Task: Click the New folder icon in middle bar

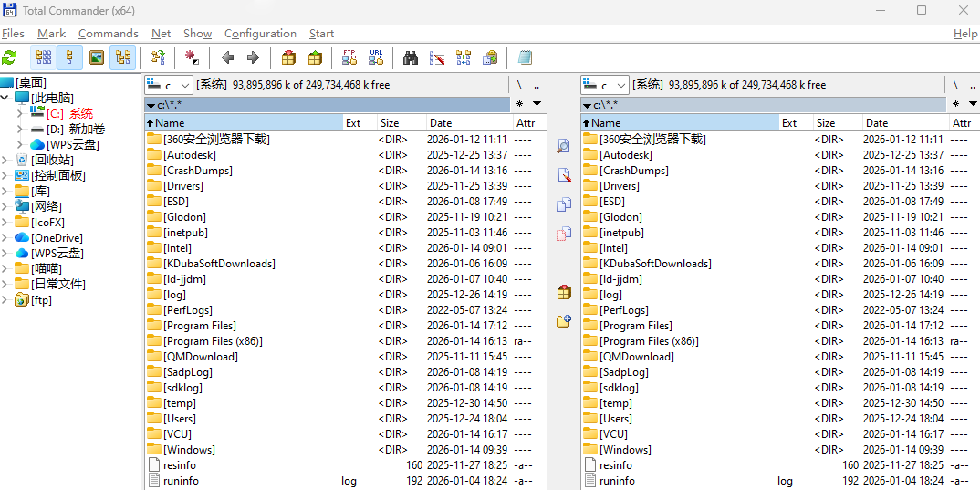Action: [564, 321]
